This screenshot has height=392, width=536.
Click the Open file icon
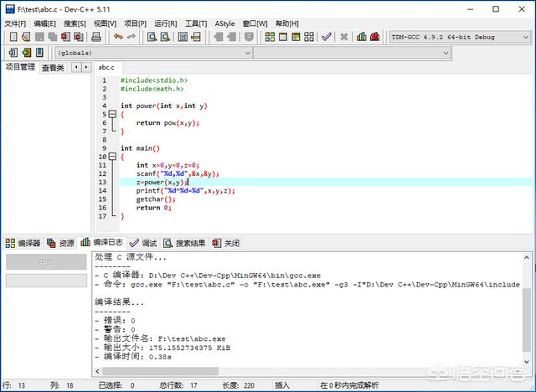click(x=26, y=37)
